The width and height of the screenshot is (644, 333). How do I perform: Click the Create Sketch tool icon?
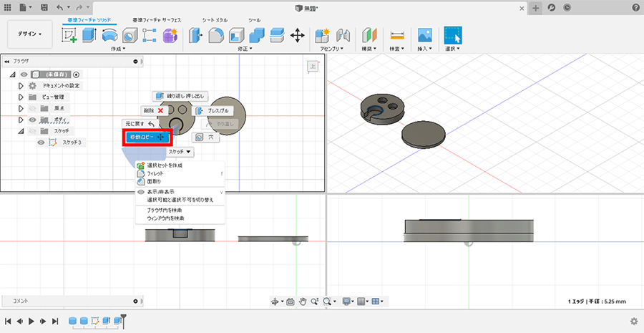(x=70, y=35)
